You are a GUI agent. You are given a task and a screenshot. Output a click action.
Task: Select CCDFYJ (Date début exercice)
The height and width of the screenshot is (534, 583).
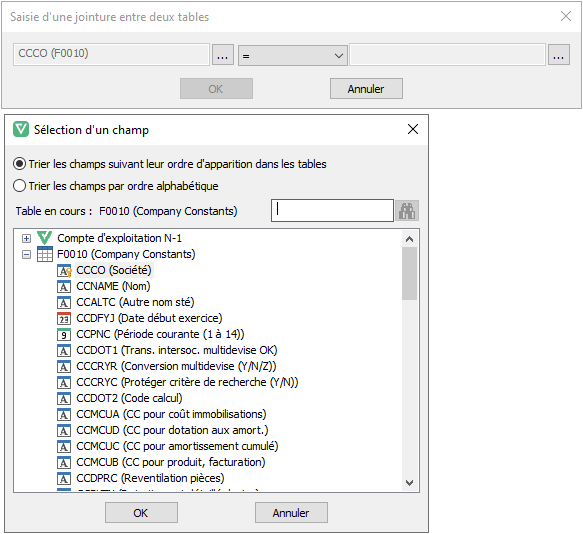(149, 318)
